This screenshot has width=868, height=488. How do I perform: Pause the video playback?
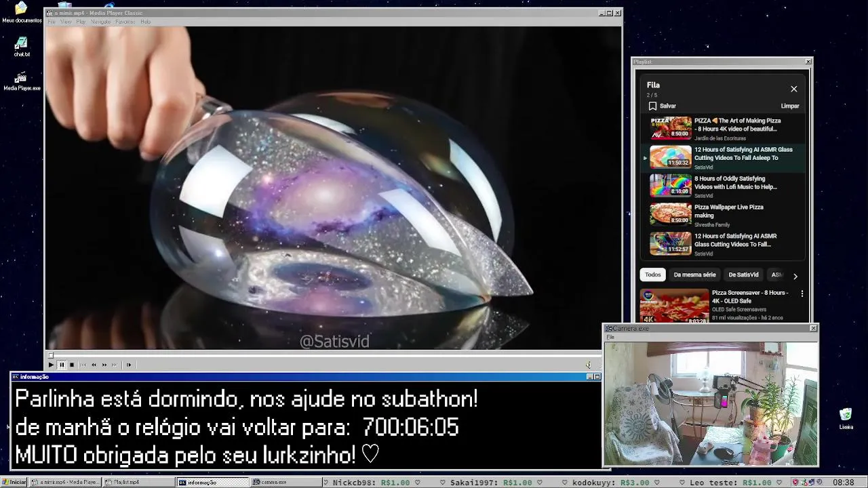(61, 365)
